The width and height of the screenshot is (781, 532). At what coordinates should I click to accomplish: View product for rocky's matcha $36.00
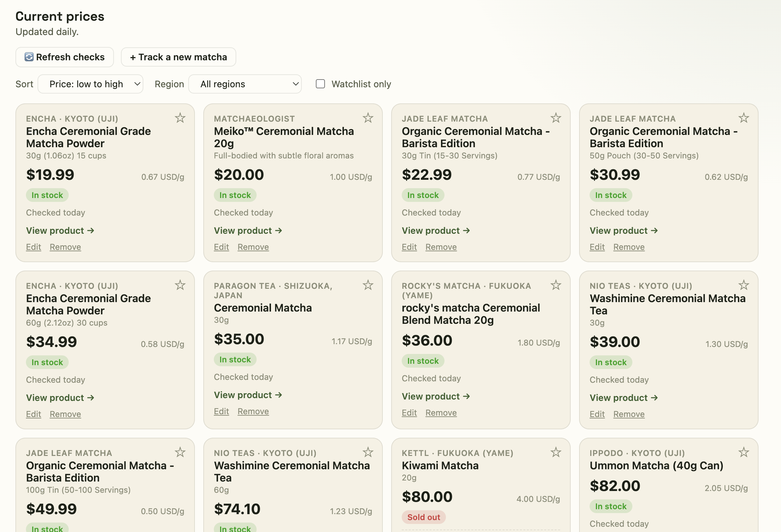pyautogui.click(x=436, y=396)
